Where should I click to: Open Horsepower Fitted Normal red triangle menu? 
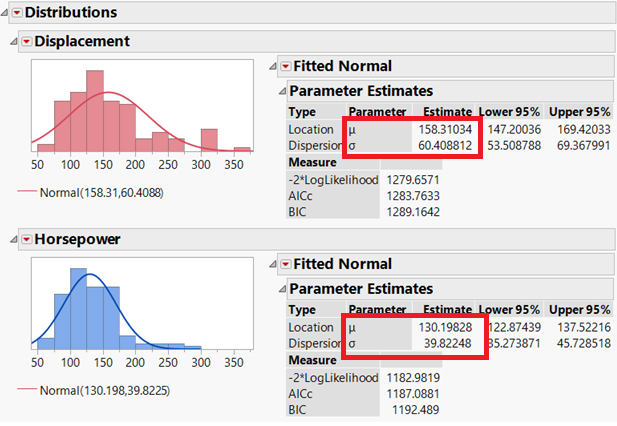285,264
